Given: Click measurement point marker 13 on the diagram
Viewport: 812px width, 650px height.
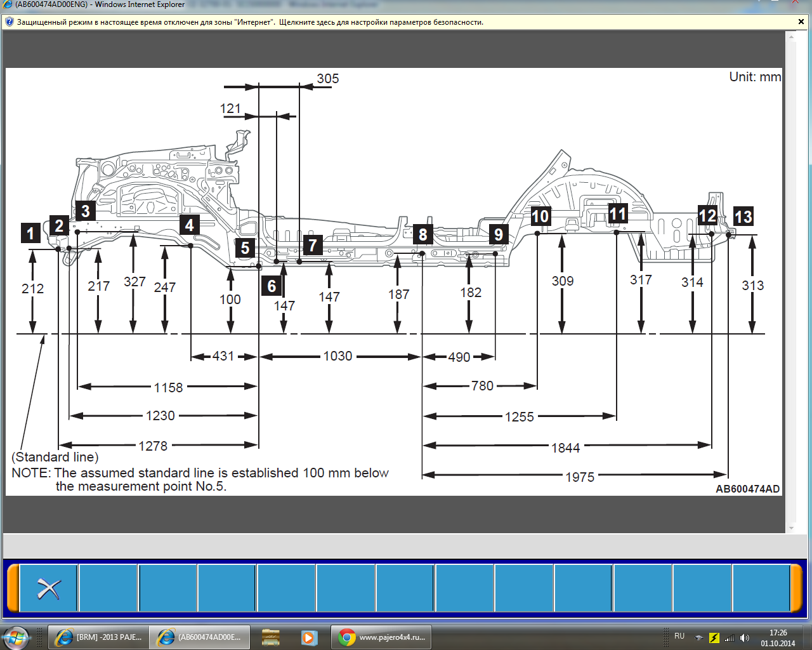Looking at the screenshot, I should pos(743,216).
